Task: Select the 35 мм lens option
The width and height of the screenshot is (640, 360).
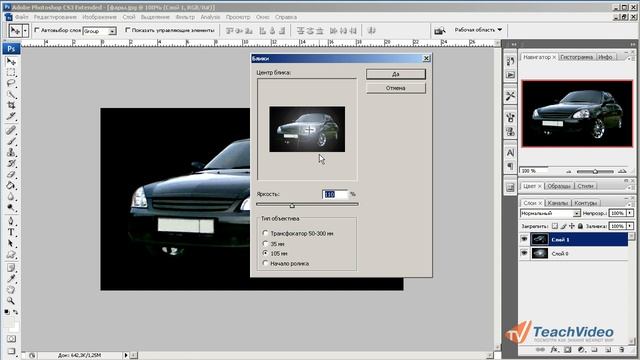Action: coord(265,244)
